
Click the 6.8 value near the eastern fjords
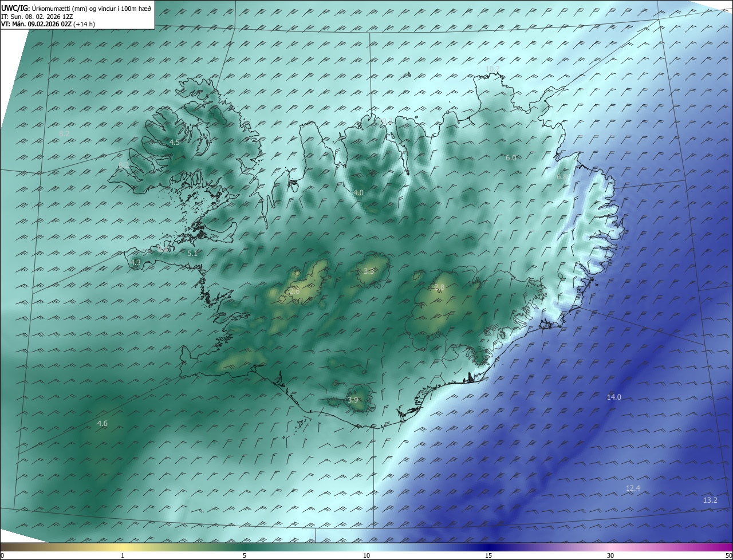coord(562,177)
